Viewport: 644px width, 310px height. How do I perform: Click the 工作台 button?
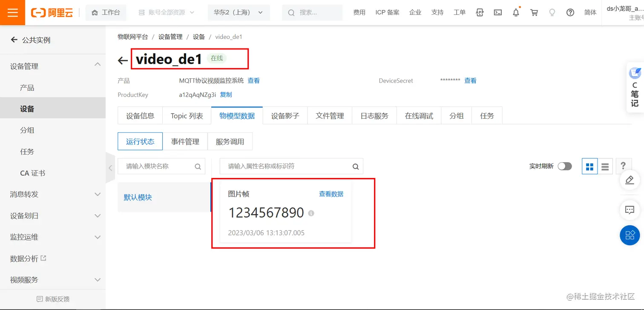[106, 12]
